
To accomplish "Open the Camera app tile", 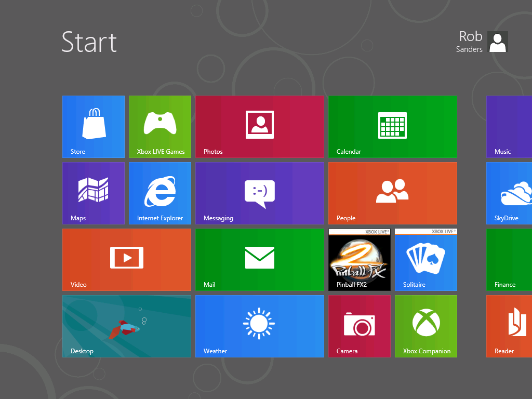I will [x=360, y=326].
